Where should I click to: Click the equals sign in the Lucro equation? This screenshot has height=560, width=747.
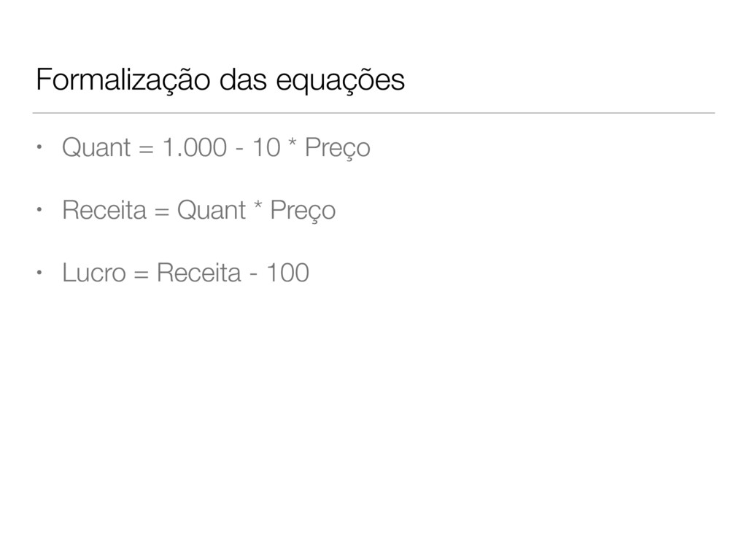pos(142,275)
